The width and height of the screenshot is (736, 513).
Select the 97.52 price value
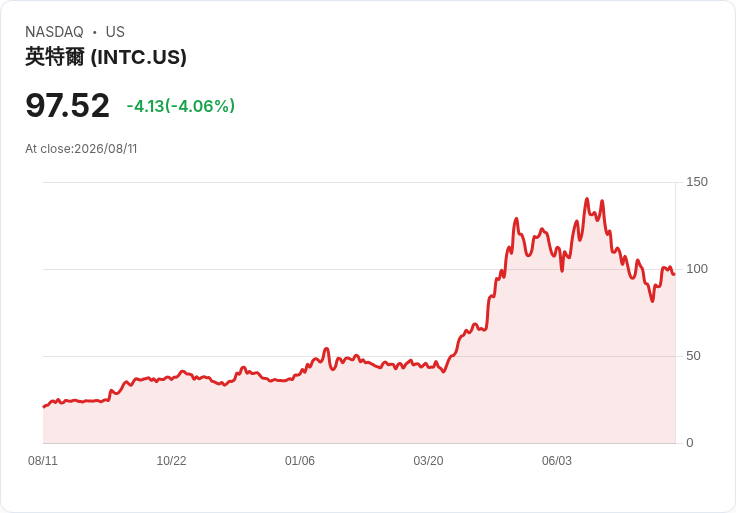point(67,106)
